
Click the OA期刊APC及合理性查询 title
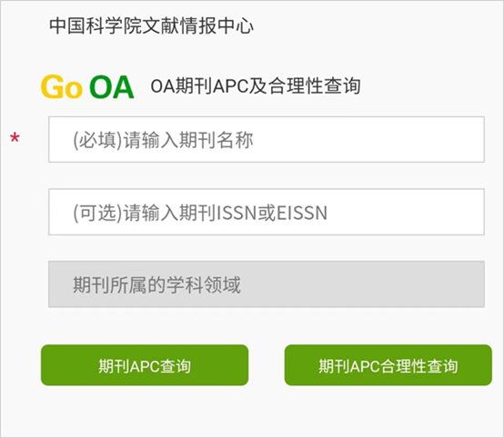[x=256, y=86]
